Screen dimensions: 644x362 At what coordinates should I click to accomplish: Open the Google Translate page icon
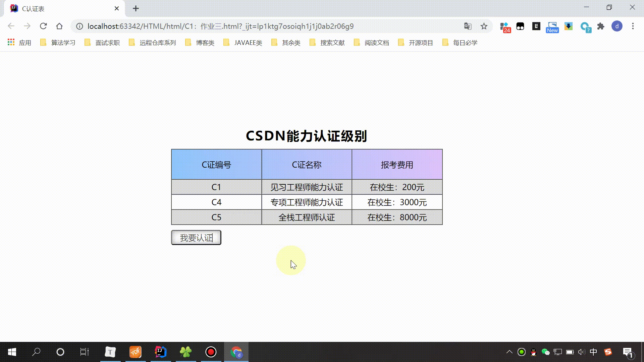coord(468,26)
